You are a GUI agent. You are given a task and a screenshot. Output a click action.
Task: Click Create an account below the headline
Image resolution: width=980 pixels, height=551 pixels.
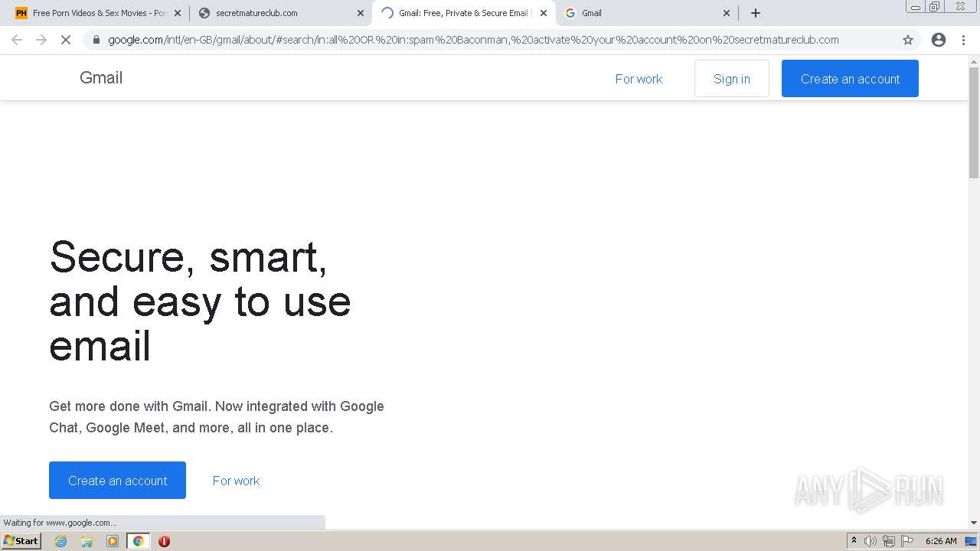click(117, 481)
